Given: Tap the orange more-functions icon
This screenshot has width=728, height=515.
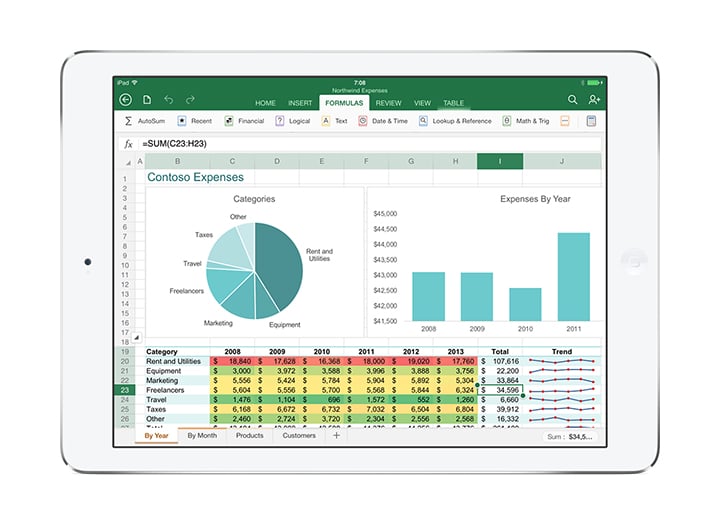Looking at the screenshot, I should coord(565,121).
